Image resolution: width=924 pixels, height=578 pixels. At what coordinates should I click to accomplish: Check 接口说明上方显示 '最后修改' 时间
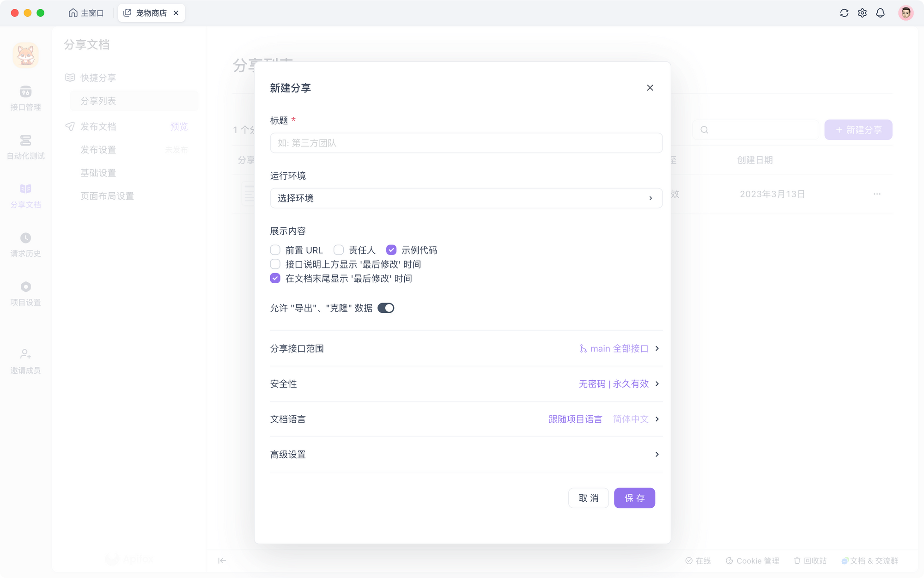point(275,264)
